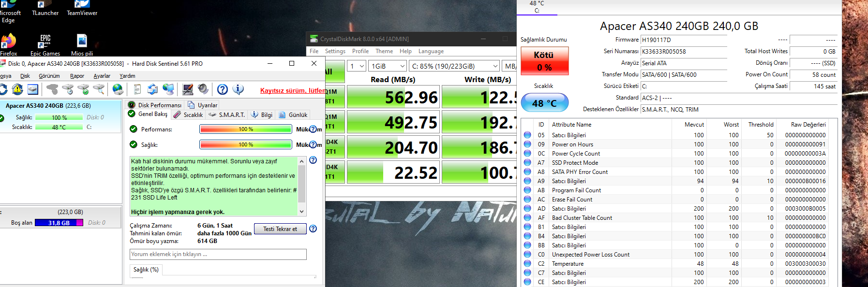Open the notepad report icon in Hard Disk Sentinel toolbar
This screenshot has height=287, width=868.
pyautogui.click(x=137, y=89)
